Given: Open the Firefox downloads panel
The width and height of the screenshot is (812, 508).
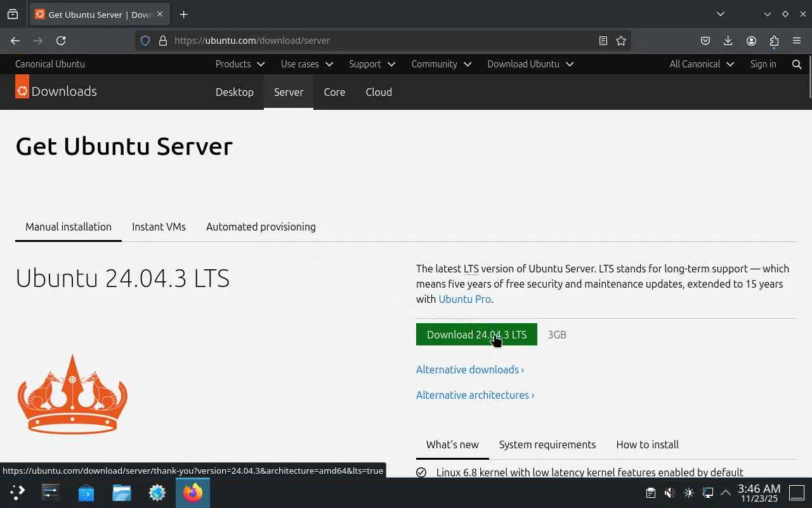Looking at the screenshot, I should click(728, 41).
